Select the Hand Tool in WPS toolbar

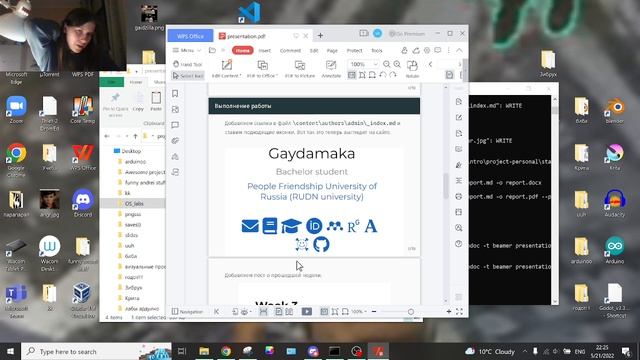[x=187, y=64]
